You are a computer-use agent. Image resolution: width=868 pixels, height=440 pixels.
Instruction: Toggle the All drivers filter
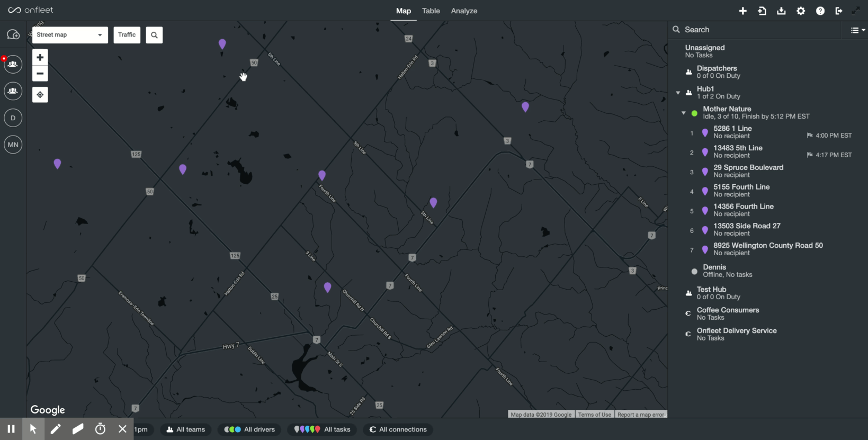pyautogui.click(x=249, y=429)
